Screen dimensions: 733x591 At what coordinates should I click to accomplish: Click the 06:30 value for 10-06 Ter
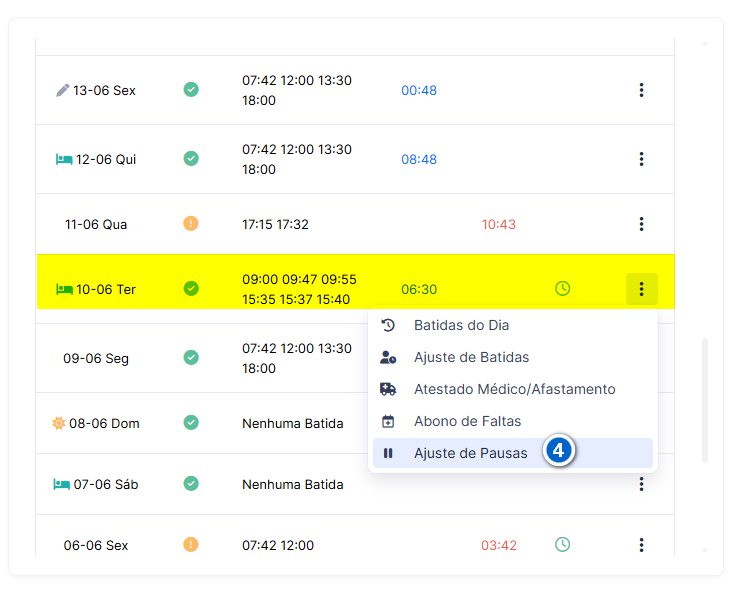click(x=419, y=289)
